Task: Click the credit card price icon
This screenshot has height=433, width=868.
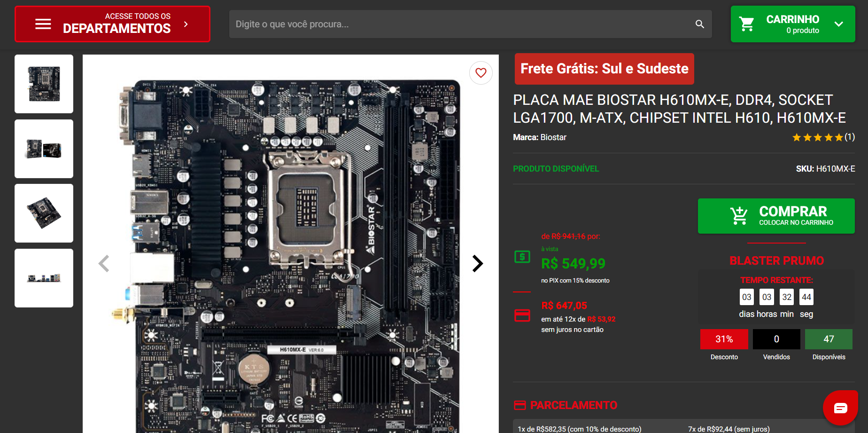Action: 522,315
